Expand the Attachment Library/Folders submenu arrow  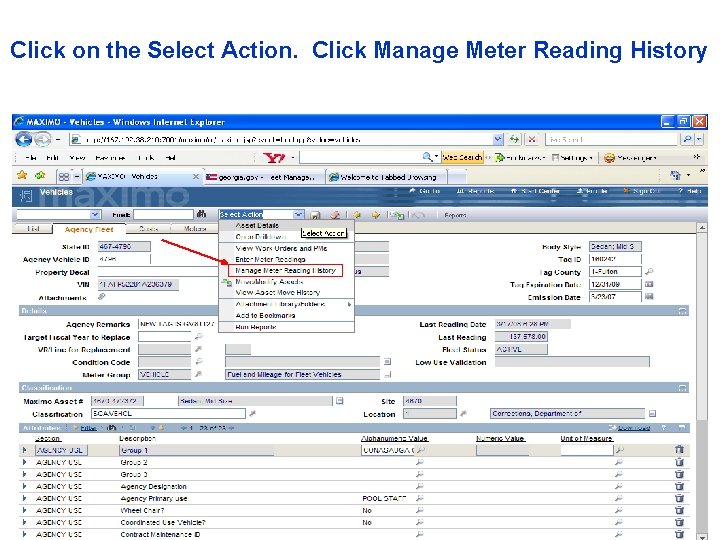coord(349,304)
